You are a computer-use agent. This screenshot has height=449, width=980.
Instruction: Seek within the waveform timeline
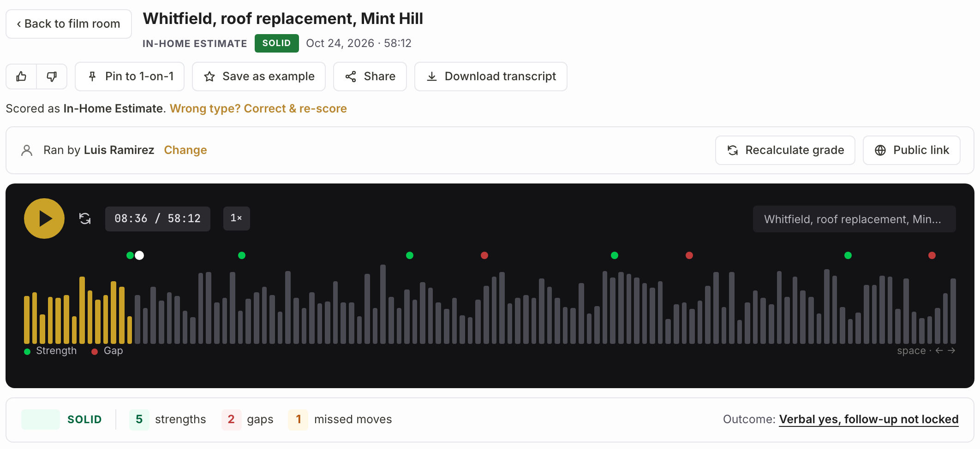click(x=490, y=304)
